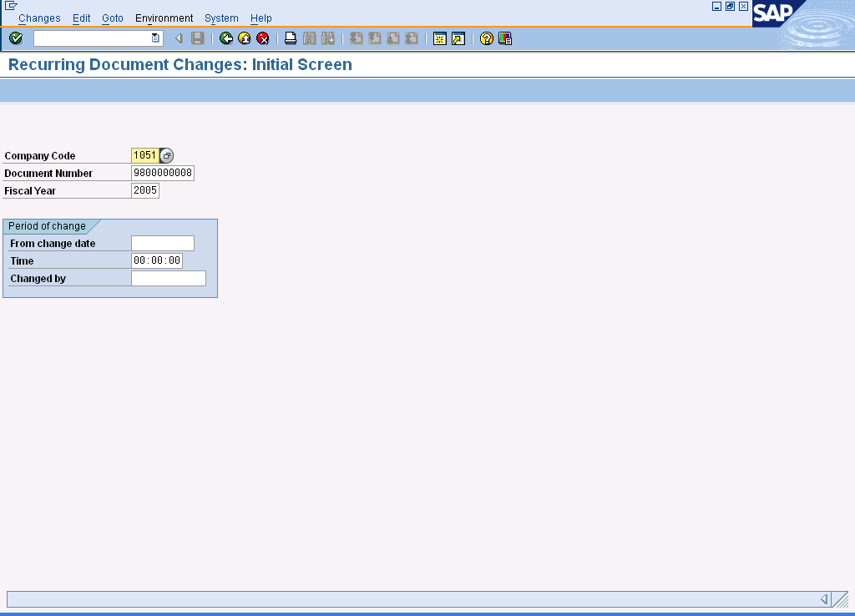This screenshot has width=855, height=616.
Task: Click the Last Page icon
Action: point(412,38)
